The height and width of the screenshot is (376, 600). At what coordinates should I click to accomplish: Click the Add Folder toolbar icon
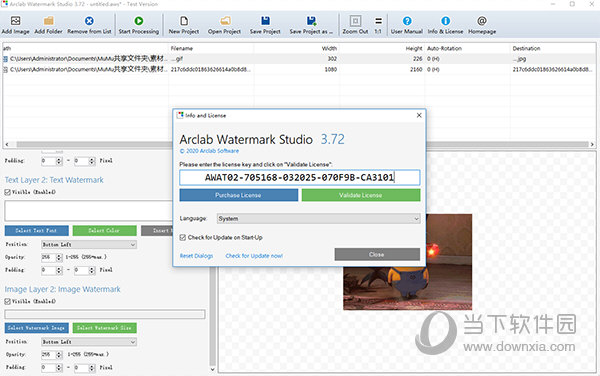[49, 21]
